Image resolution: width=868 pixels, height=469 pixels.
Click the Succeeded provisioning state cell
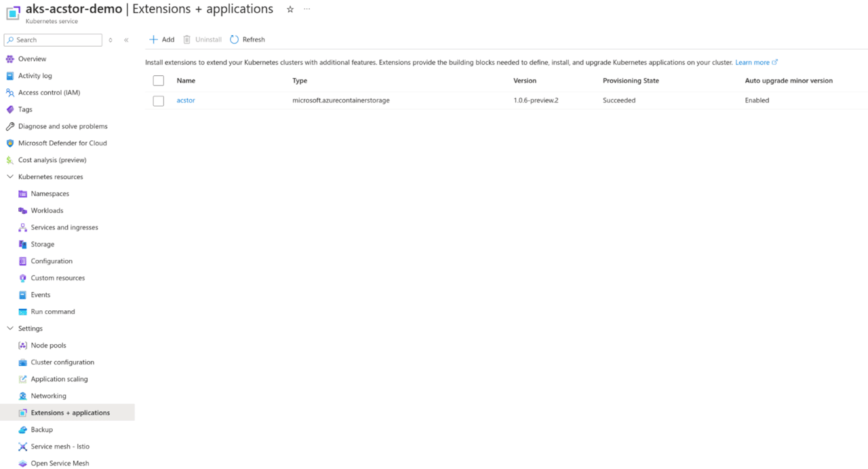619,100
